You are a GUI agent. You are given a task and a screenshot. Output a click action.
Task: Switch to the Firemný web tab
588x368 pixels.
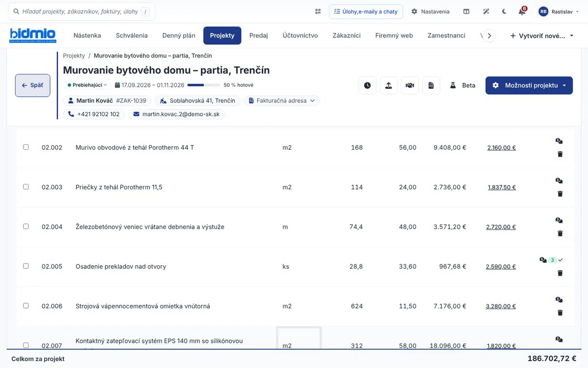[394, 35]
